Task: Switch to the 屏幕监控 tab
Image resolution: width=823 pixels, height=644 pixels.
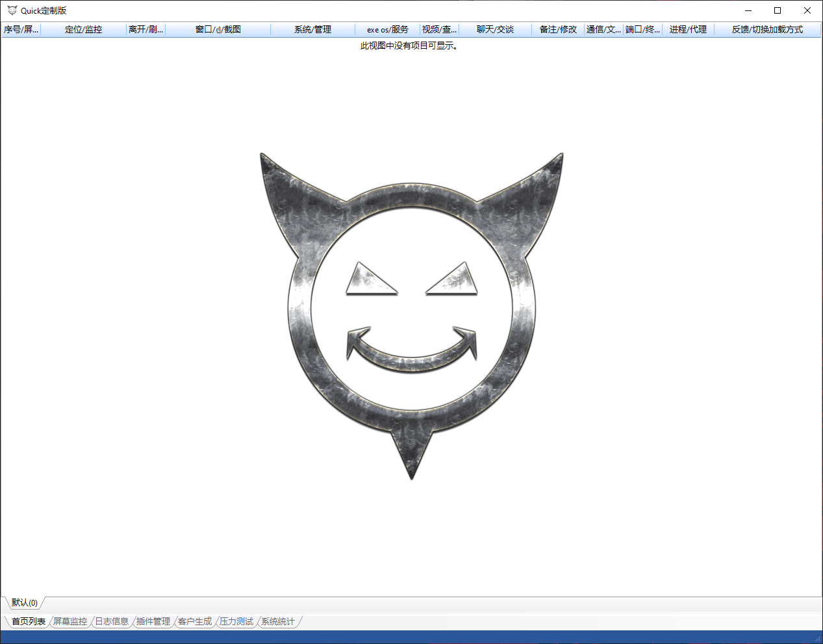Action: pyautogui.click(x=70, y=621)
